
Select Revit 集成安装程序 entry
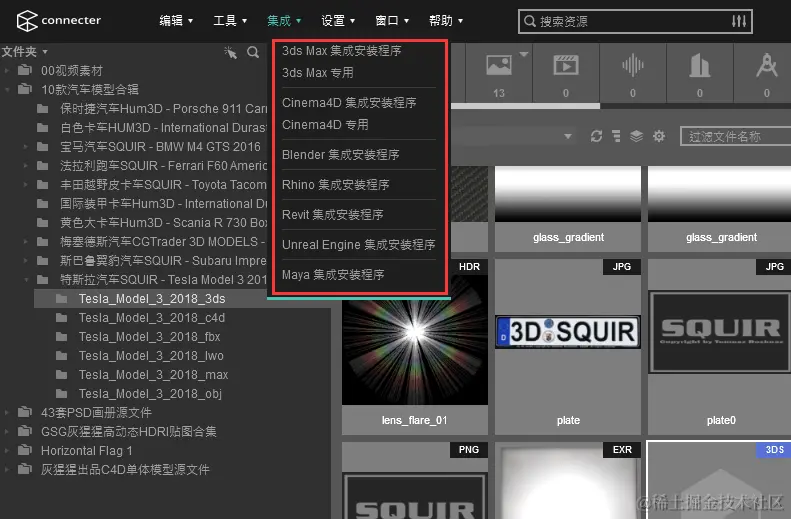pos(332,214)
